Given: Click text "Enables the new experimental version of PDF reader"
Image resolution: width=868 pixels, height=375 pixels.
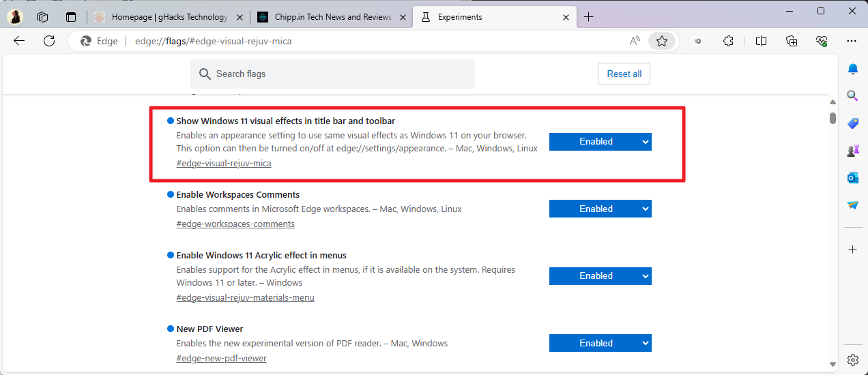Looking at the screenshot, I should [280, 344].
